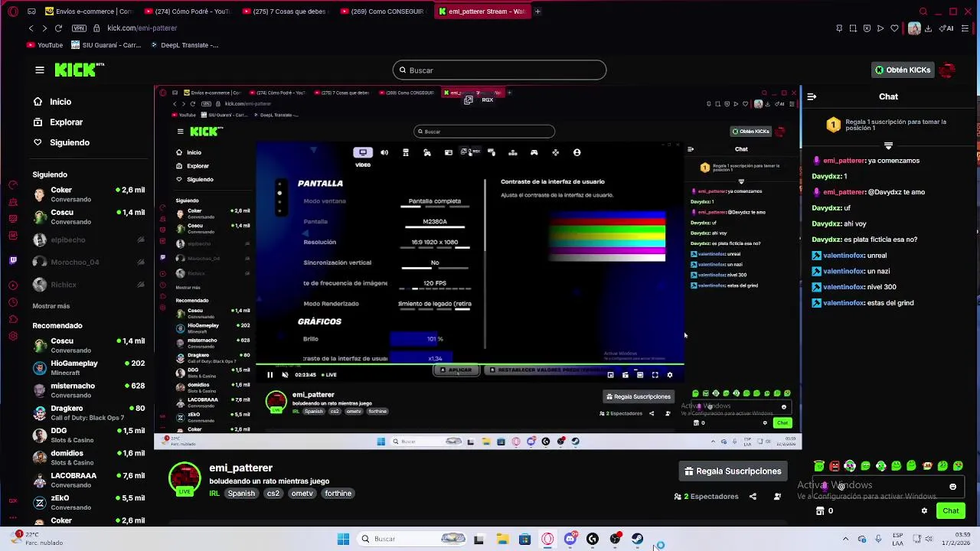Pause the stream playback

tap(269, 375)
